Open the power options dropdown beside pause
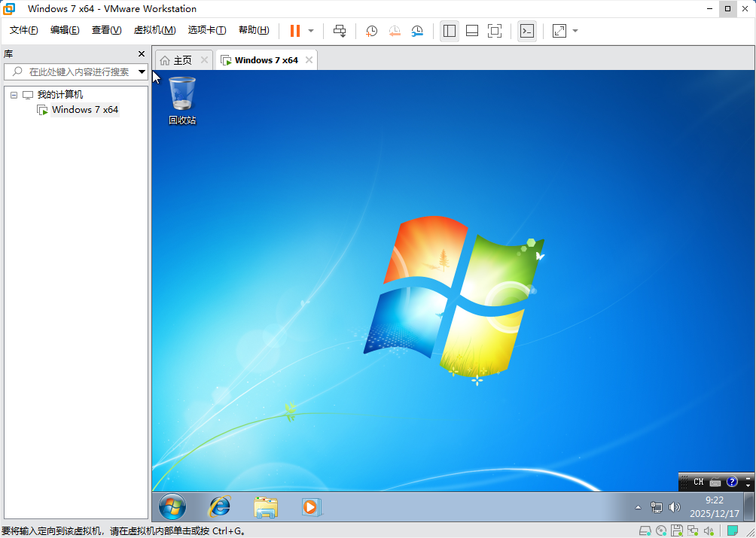This screenshot has height=538, width=756. pyautogui.click(x=311, y=31)
